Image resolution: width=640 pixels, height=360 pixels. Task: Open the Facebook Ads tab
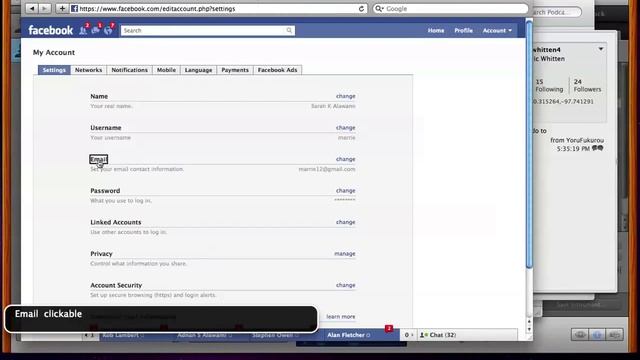(278, 70)
